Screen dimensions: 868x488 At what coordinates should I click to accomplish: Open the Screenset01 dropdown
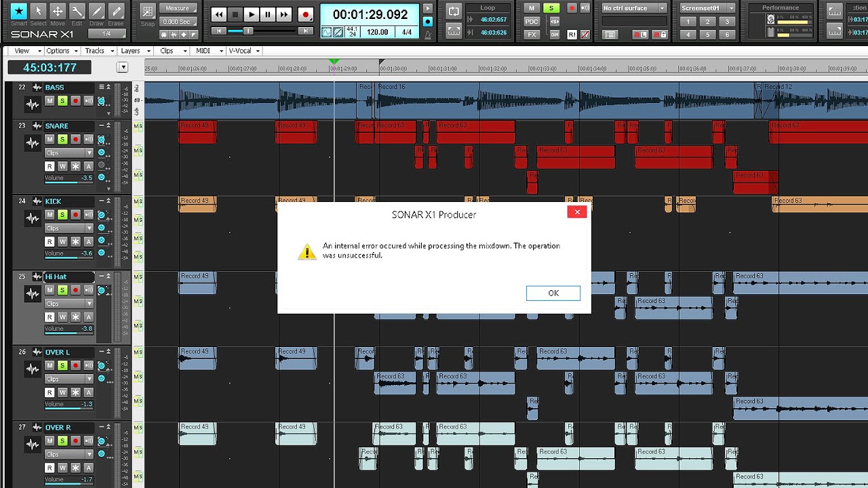[x=708, y=8]
